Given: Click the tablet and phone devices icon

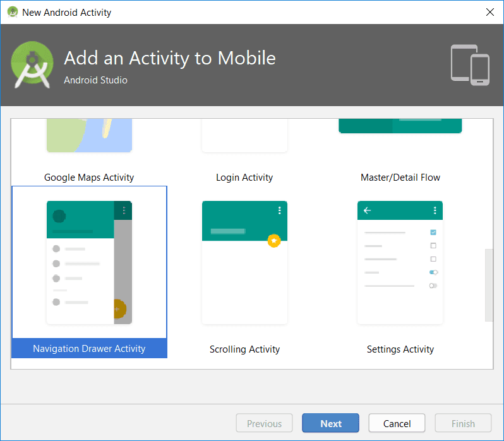Looking at the screenshot, I should (470, 64).
